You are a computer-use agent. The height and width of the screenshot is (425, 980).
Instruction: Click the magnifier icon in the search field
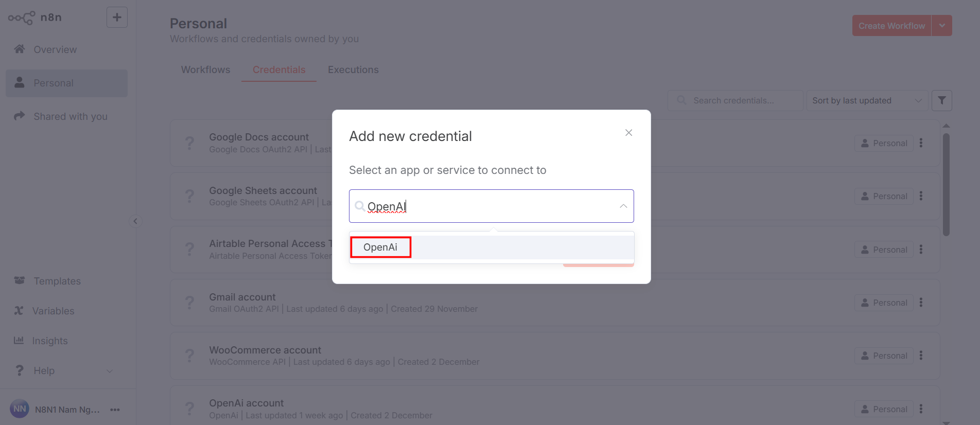coord(681,100)
